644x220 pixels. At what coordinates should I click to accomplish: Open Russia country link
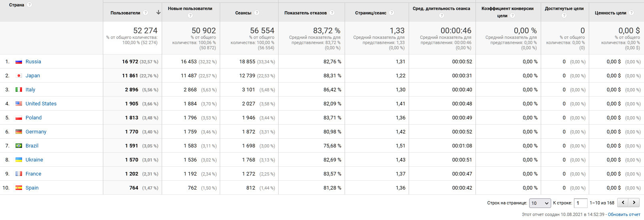click(x=33, y=62)
